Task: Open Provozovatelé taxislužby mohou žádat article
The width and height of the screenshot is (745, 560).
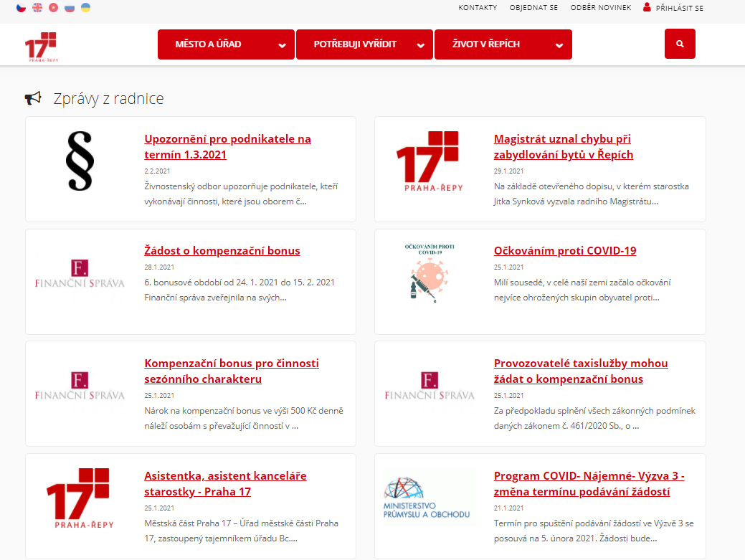Action: pos(581,371)
